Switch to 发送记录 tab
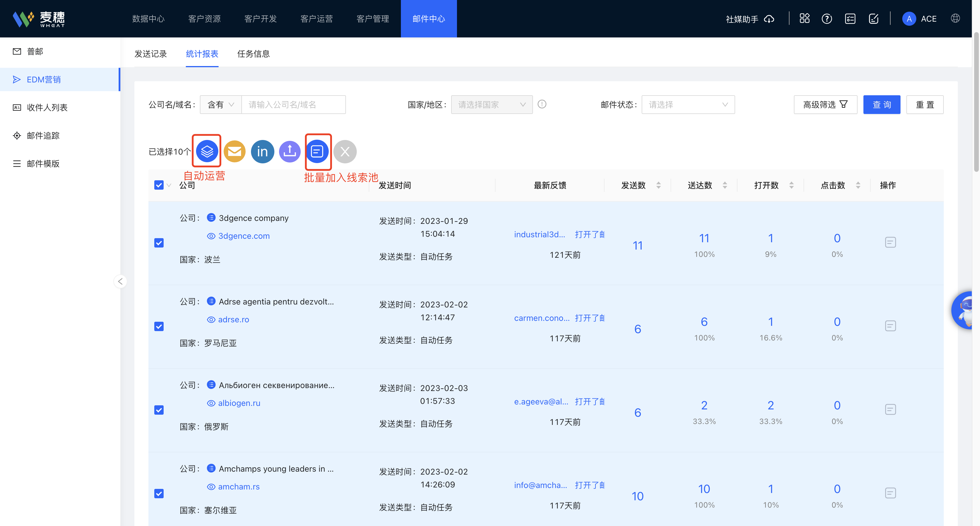 pyautogui.click(x=151, y=54)
